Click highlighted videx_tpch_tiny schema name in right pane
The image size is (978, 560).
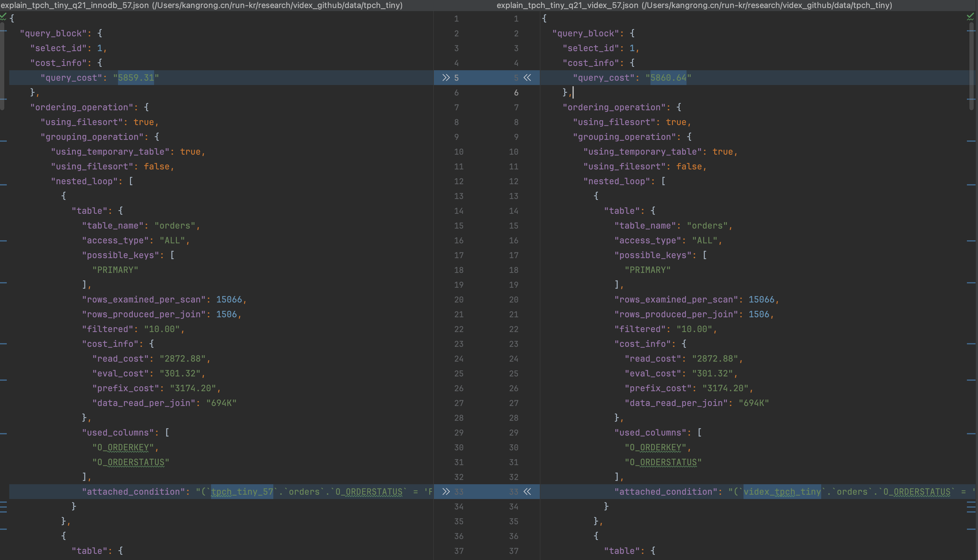(x=782, y=492)
